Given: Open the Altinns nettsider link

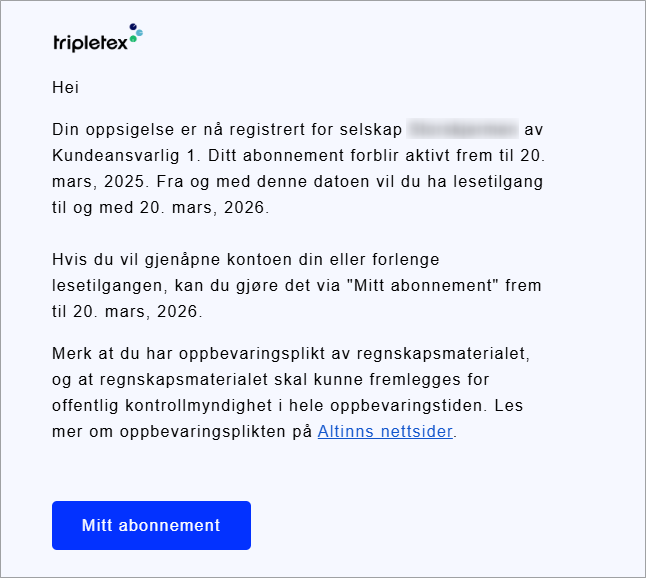Looking at the screenshot, I should click(385, 431).
